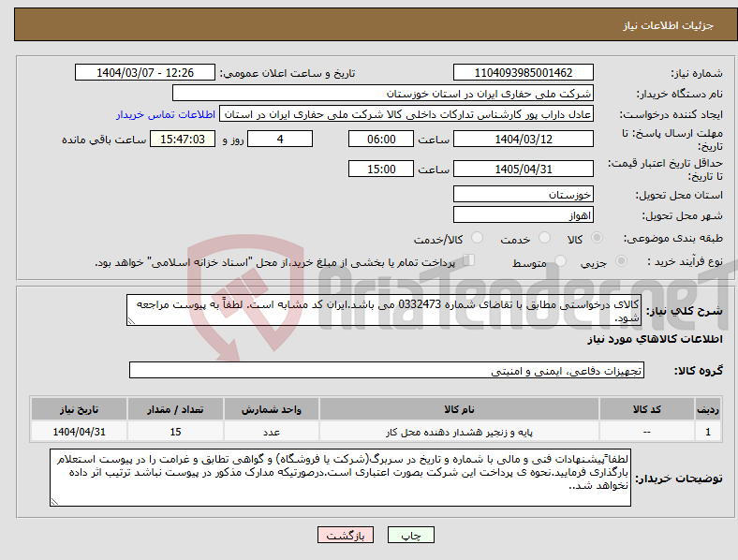Click the request creator field عادل داراب پور
Viewport: 738px width, 560px height.
406,114
